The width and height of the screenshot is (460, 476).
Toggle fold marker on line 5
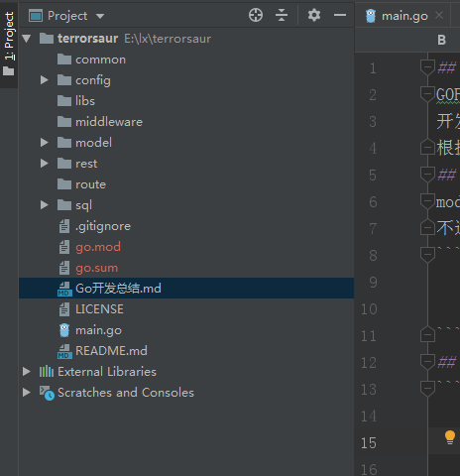(x=427, y=175)
